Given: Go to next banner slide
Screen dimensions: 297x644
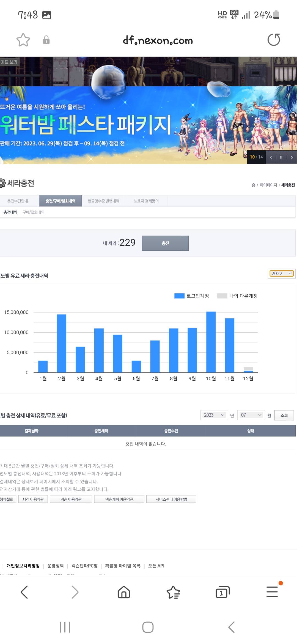Looking at the screenshot, I should tap(292, 157).
